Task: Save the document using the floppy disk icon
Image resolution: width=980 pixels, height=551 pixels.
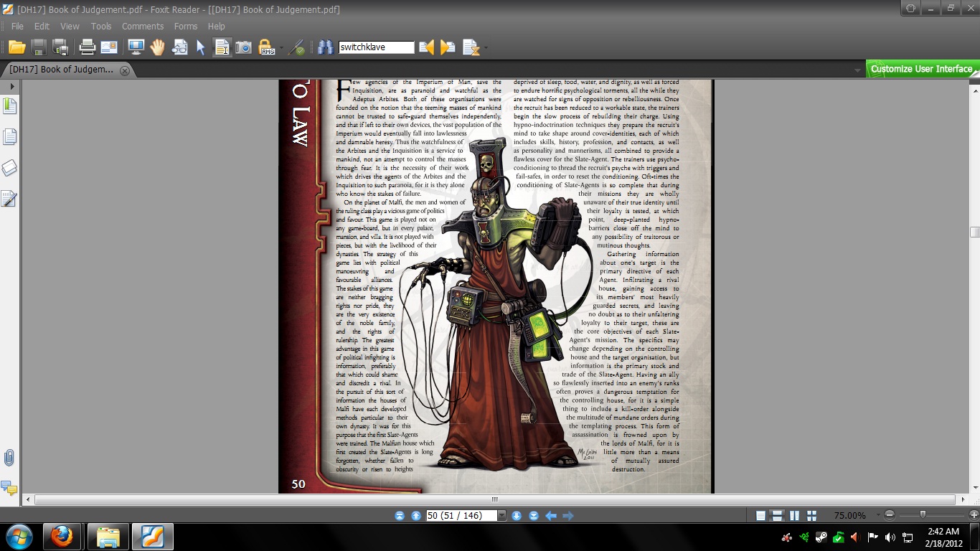Action: [x=39, y=47]
